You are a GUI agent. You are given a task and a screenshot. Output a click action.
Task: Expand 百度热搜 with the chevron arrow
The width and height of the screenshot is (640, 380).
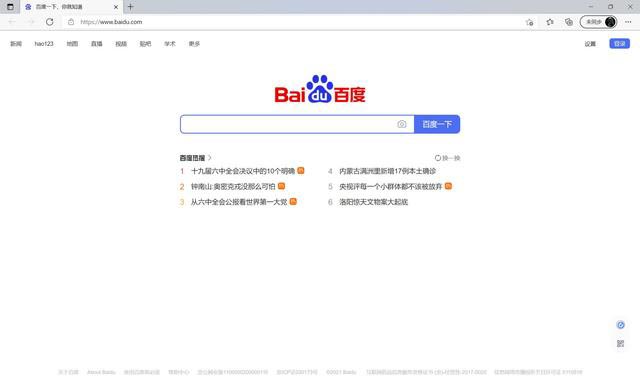coord(210,158)
